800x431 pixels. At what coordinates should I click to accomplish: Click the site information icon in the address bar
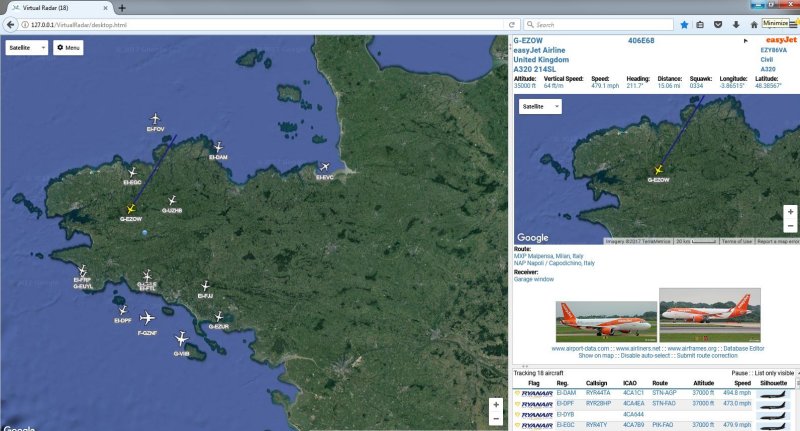(x=24, y=24)
